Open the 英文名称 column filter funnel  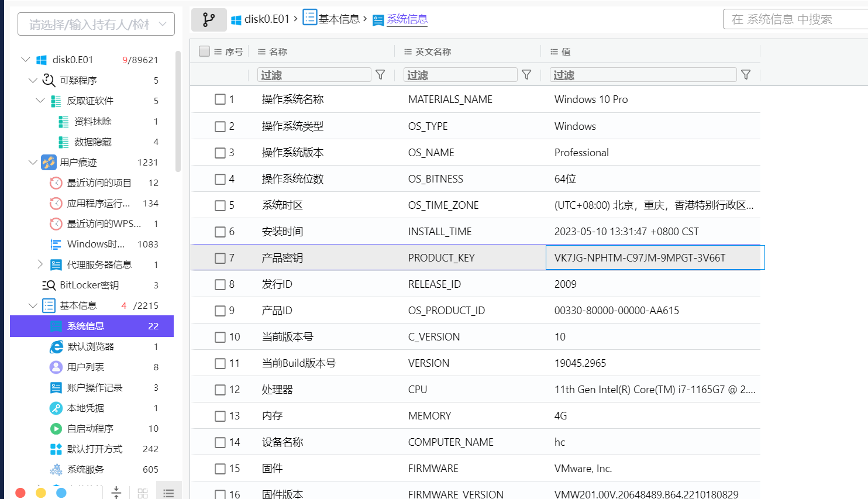[526, 75]
